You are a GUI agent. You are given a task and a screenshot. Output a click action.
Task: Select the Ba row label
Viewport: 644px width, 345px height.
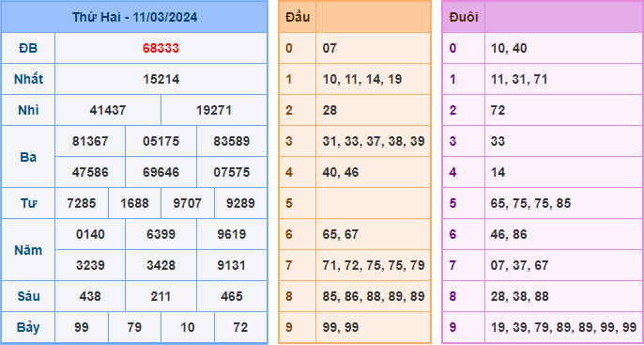(28, 157)
